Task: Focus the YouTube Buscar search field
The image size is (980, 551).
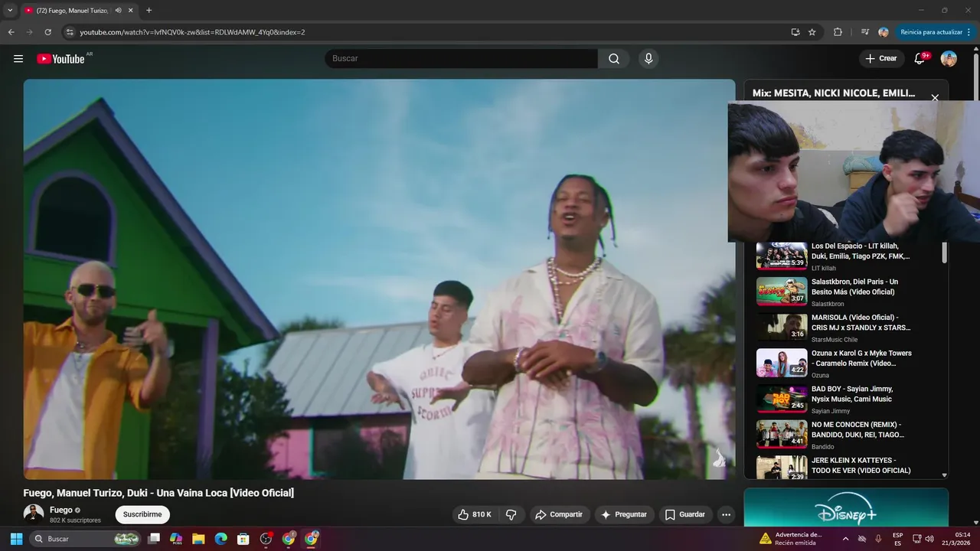Action: pyautogui.click(x=462, y=59)
